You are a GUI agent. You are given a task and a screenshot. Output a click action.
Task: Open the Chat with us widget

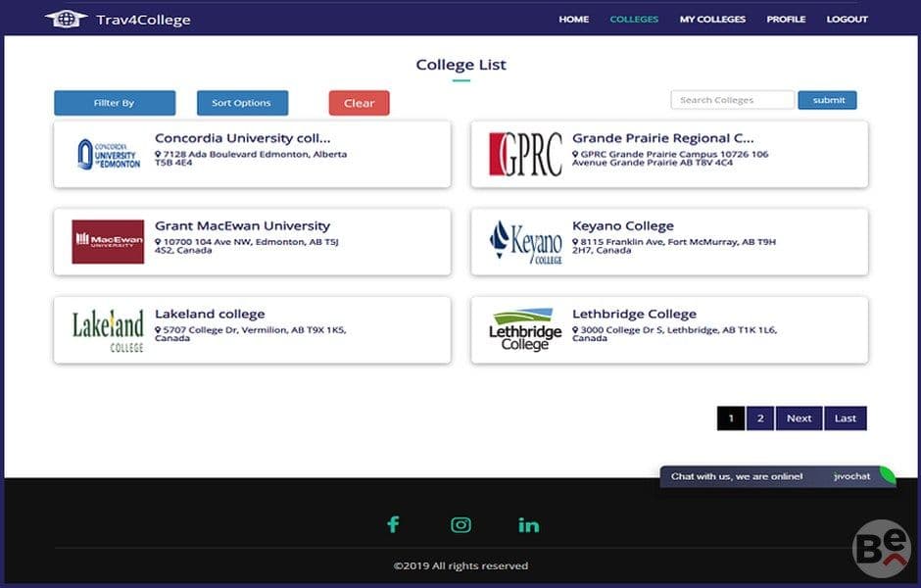[x=778, y=476]
